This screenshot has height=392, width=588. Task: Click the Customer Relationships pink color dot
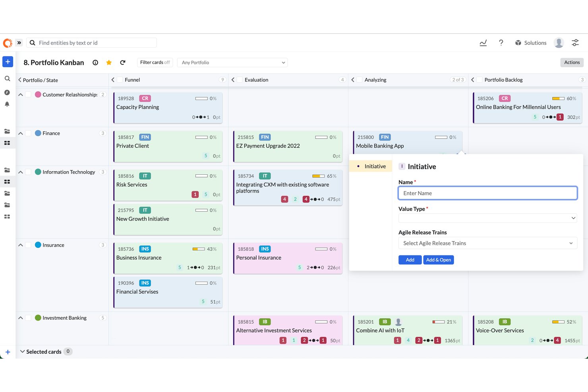coord(38,95)
